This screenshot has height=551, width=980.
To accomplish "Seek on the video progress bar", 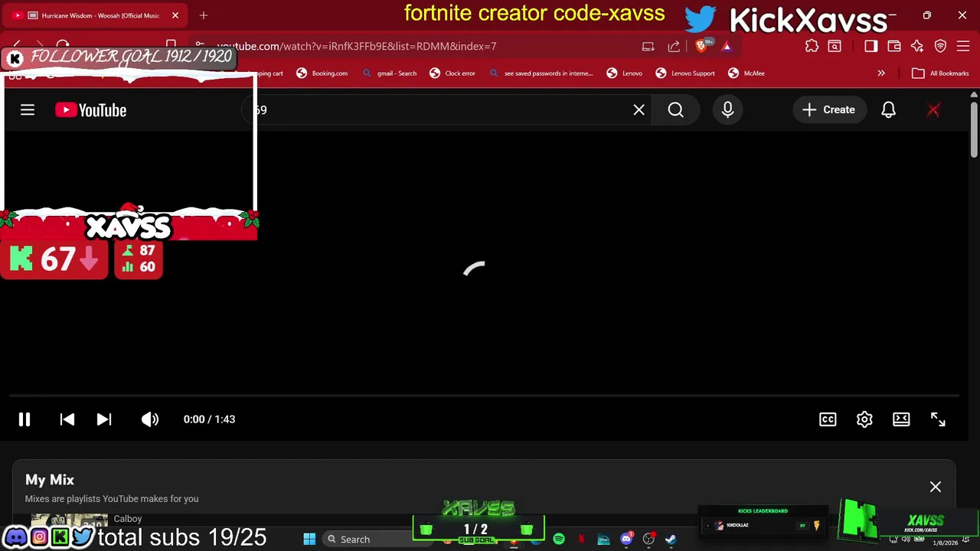I will tap(484, 396).
